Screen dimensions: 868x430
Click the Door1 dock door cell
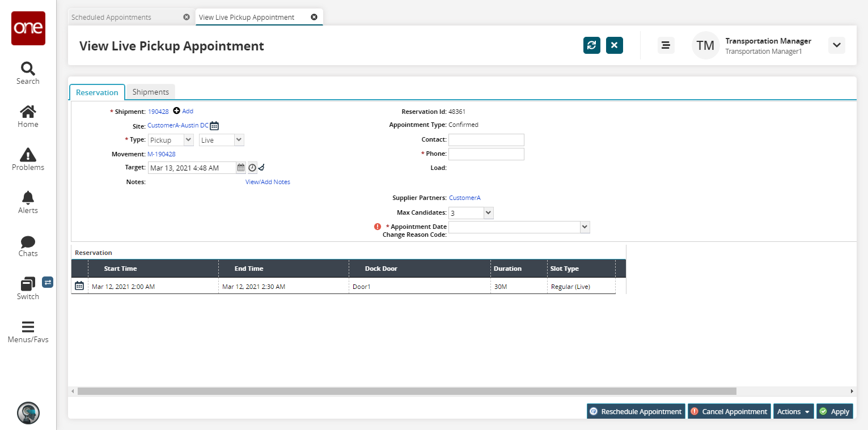pos(420,287)
